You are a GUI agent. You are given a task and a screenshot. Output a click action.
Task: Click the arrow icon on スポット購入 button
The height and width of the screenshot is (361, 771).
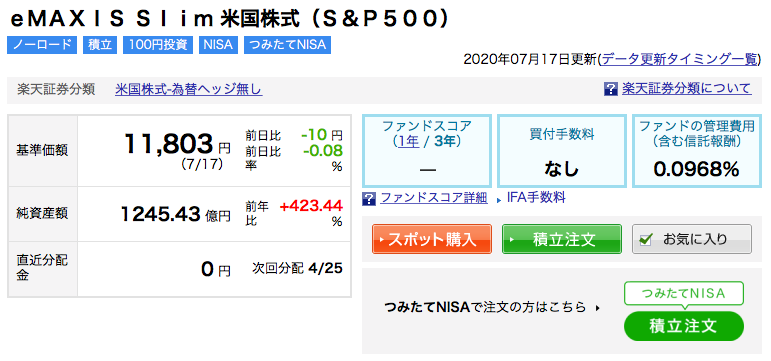(381, 240)
